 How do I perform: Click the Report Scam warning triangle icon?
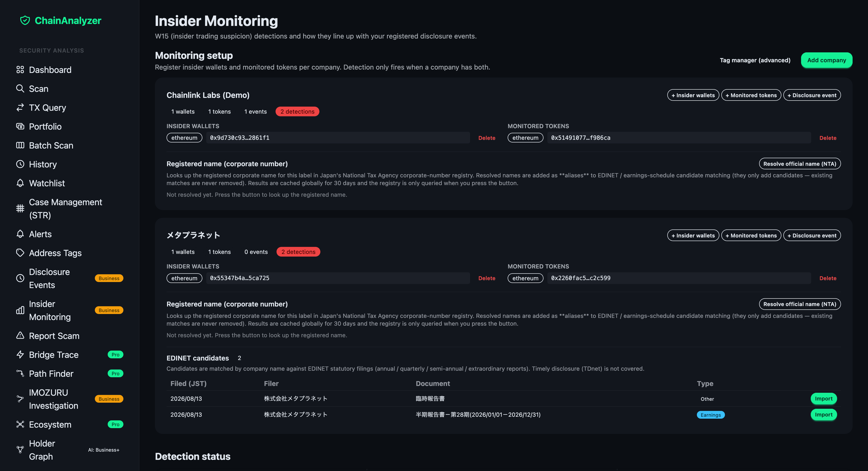tap(20, 336)
